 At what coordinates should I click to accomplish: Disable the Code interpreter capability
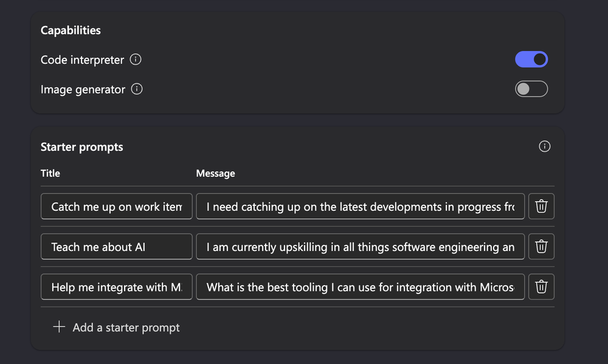point(531,59)
